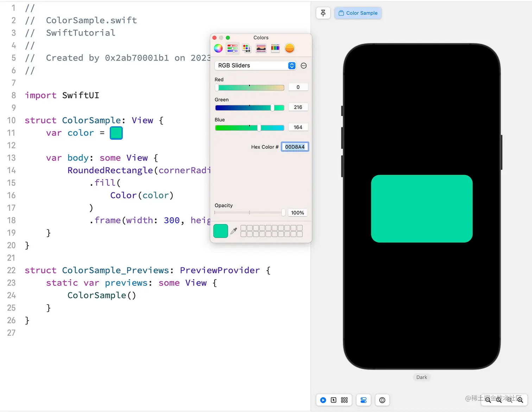Zoom out the preview canvas

(x=488, y=400)
